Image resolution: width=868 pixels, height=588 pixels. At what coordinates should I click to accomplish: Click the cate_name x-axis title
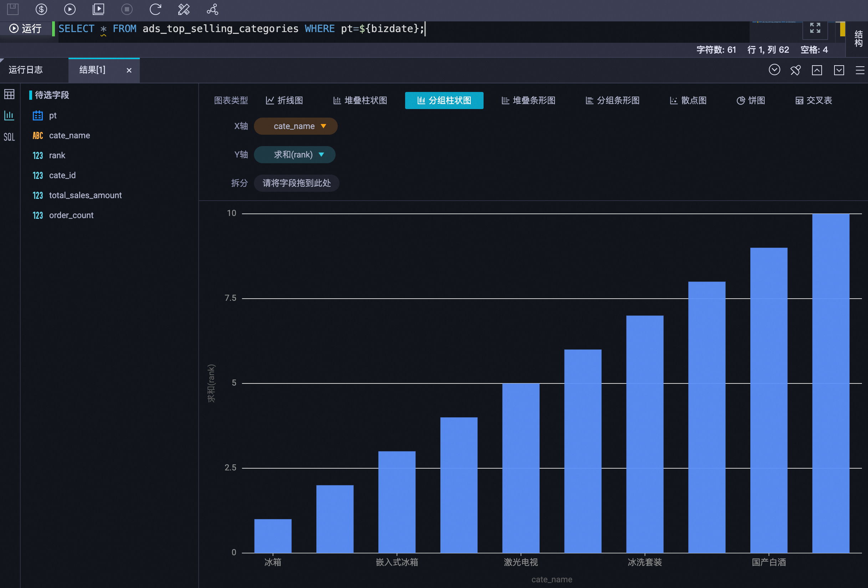pyautogui.click(x=552, y=579)
